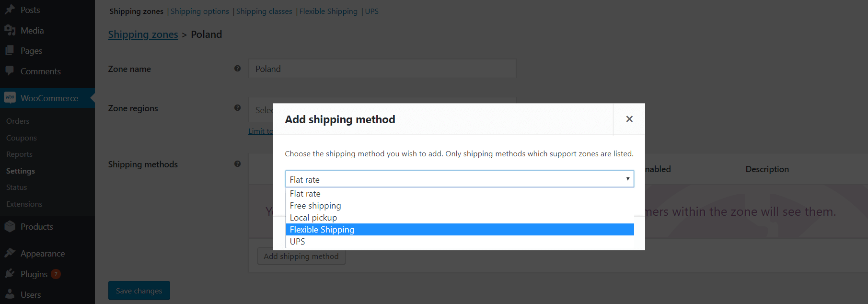Click the Comments bubble icon
The height and width of the screenshot is (304, 868).
pos(10,71)
